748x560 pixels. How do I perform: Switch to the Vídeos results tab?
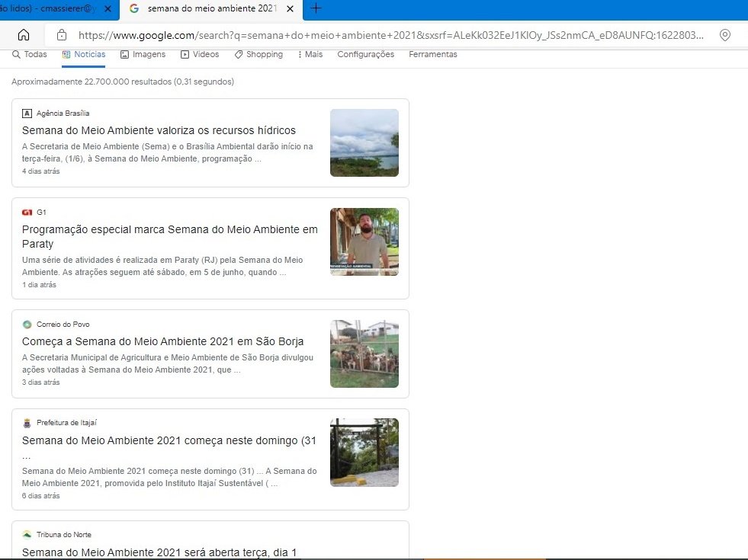click(200, 54)
